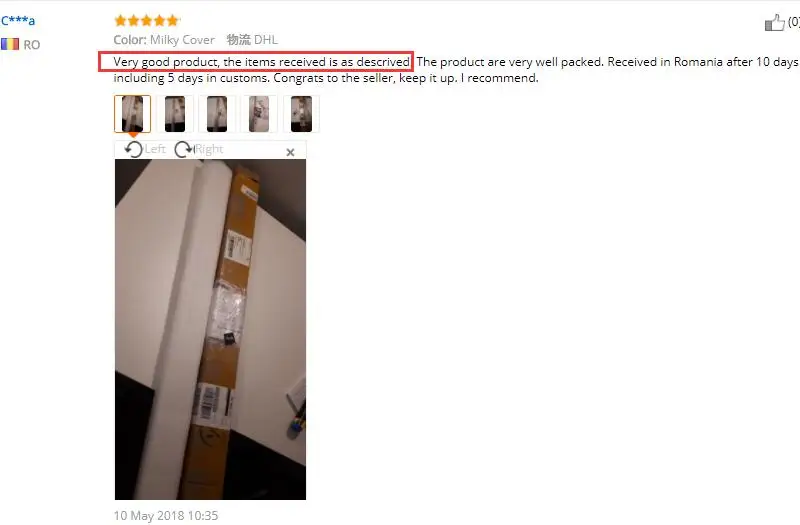The height and width of the screenshot is (525, 800).
Task: Show the fifth review photo thumbnail
Action: click(x=302, y=114)
